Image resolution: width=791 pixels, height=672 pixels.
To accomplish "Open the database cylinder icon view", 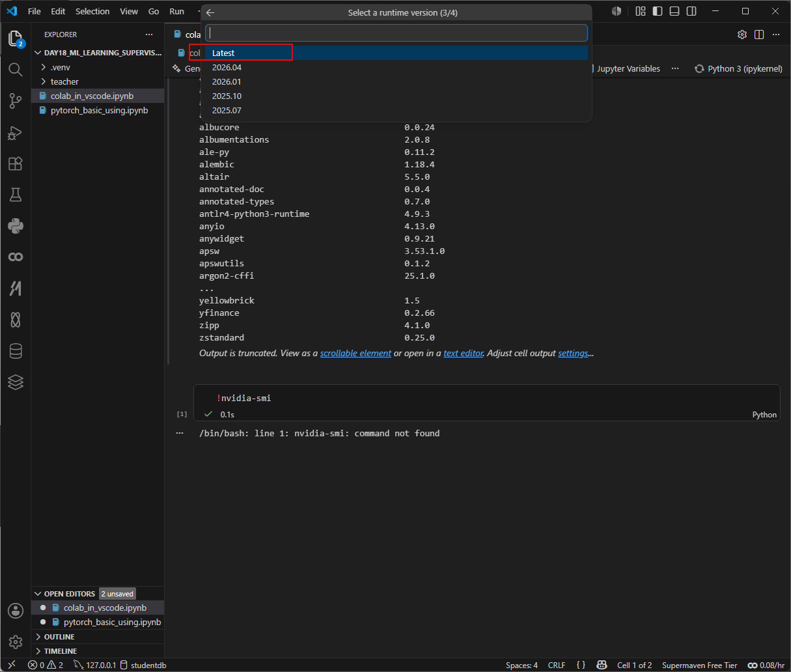I will pyautogui.click(x=16, y=351).
